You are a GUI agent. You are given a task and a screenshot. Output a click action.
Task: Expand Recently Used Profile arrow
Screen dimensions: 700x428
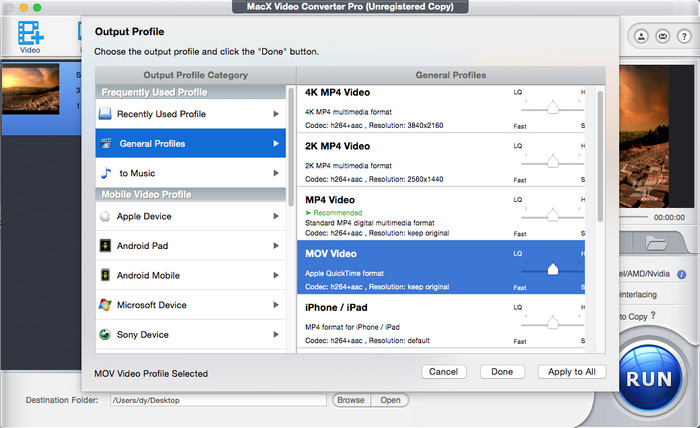coord(276,114)
